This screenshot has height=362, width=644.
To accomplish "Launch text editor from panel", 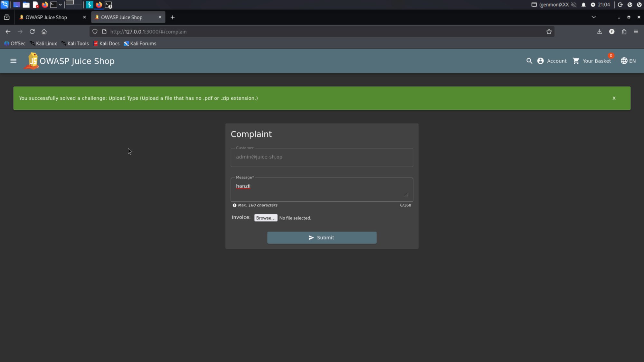I will click(x=36, y=5).
